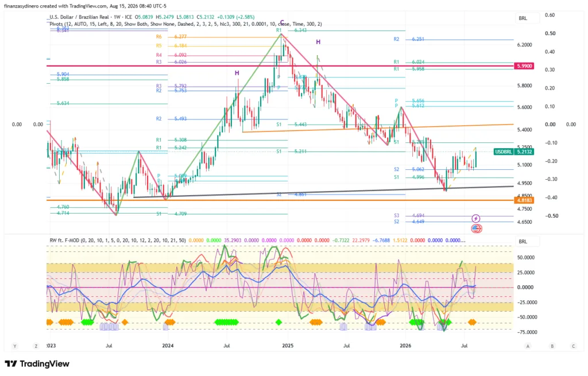
Task: Click the A auto-scale button
Action: point(528,346)
